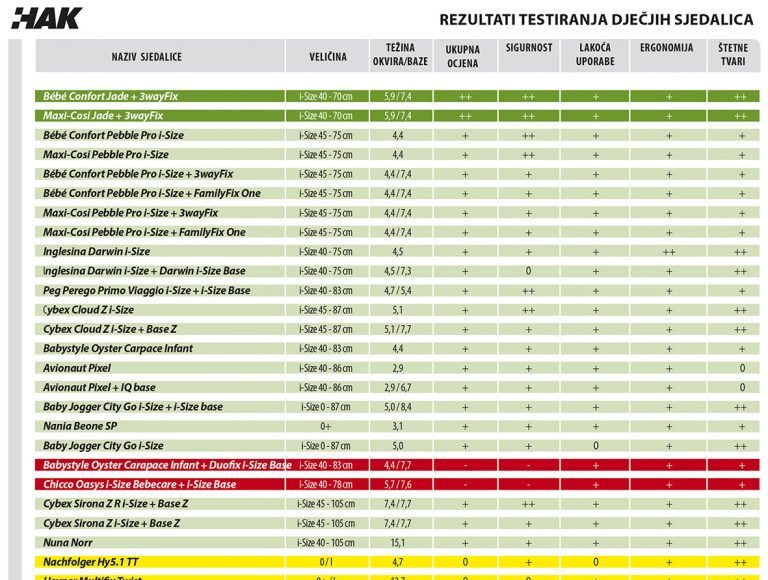Image resolution: width=768 pixels, height=580 pixels.
Task: Select row 'Cybex Sirona Z i-Size + Base Z'
Action: tap(397, 523)
